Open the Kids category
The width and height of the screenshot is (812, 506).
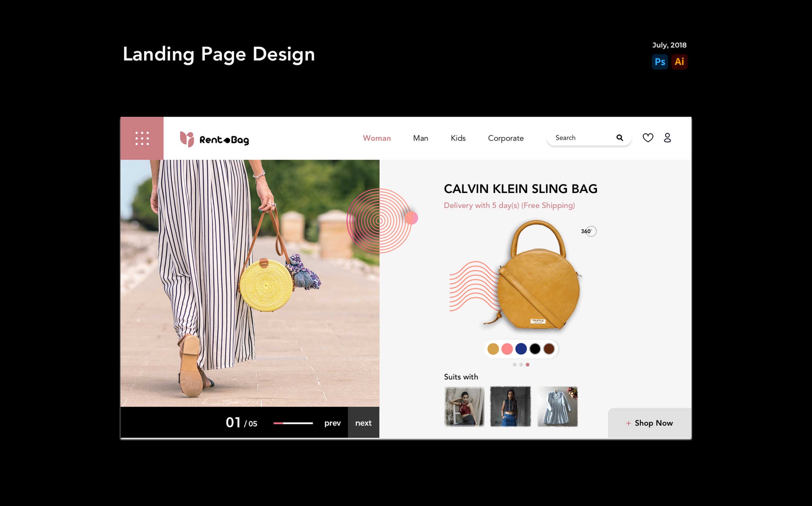(458, 138)
